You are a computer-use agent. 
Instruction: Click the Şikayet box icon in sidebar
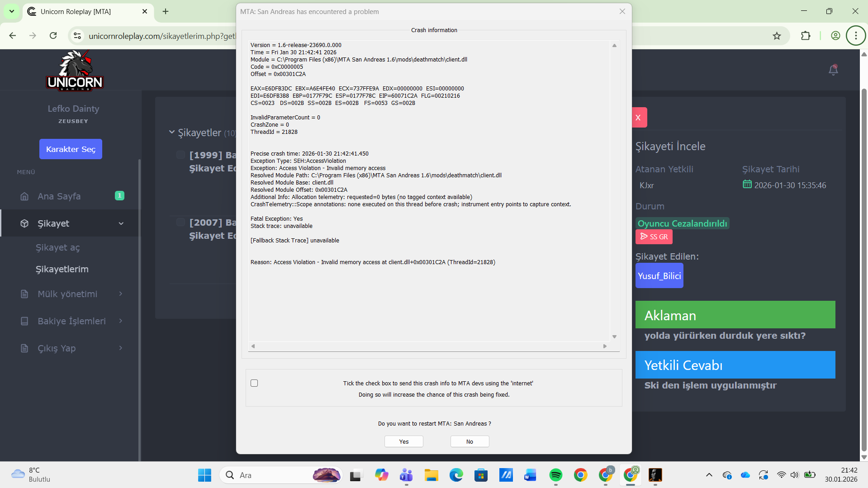point(24,223)
